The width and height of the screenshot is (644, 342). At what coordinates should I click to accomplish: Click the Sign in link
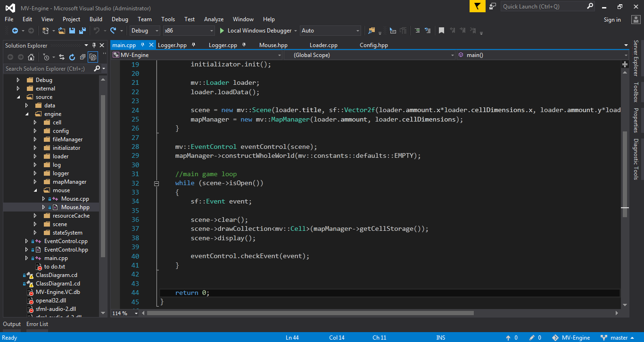pos(612,20)
